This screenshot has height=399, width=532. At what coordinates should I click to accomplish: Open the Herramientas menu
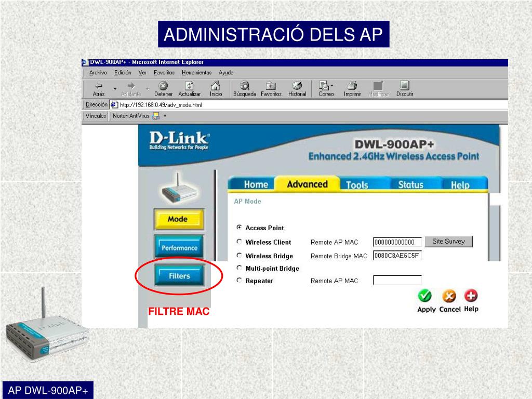(196, 73)
